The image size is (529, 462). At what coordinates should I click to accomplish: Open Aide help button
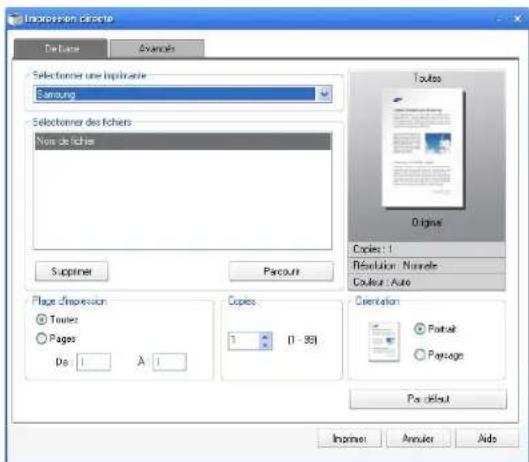[487, 438]
